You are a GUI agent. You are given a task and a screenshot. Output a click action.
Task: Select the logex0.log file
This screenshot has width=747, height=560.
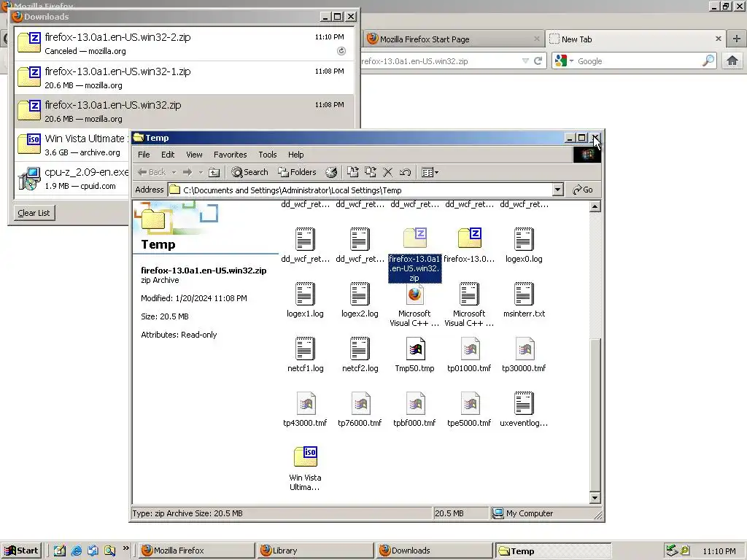click(x=524, y=245)
